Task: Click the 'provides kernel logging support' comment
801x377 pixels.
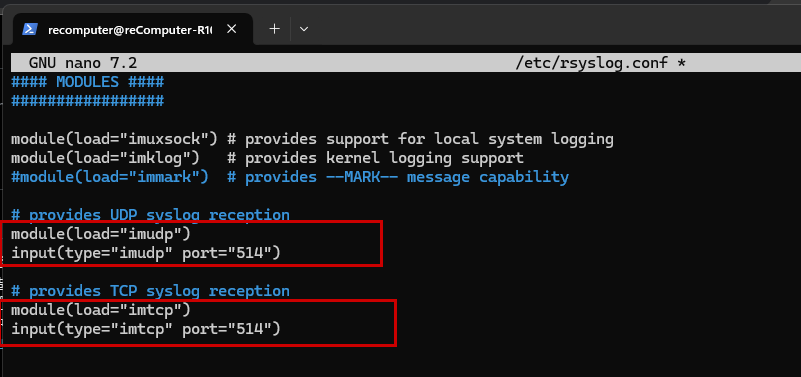Action: [384, 158]
